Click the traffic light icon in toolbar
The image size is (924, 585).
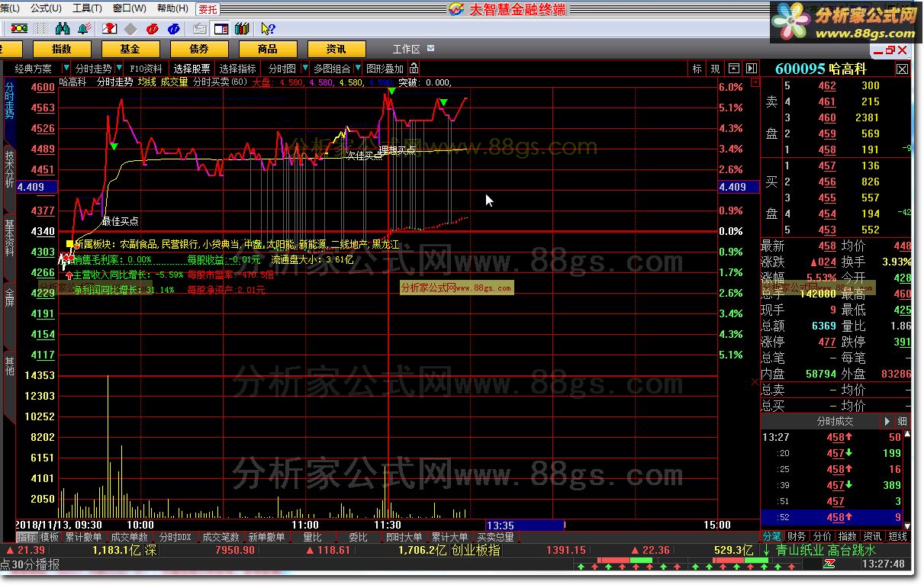click(x=20, y=29)
